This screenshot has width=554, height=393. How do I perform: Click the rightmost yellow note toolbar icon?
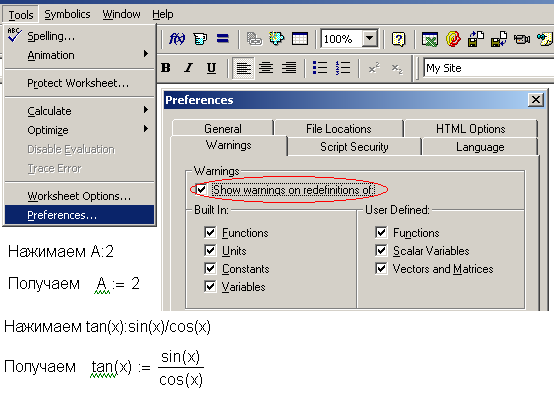pos(544,39)
